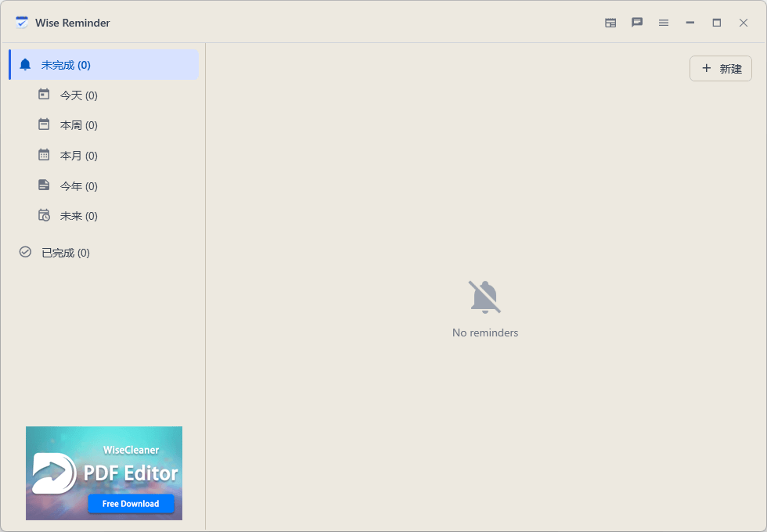Viewport: 767px width, 532px height.
Task: Maximize the Wise Reminder window
Action: pyautogui.click(x=717, y=23)
